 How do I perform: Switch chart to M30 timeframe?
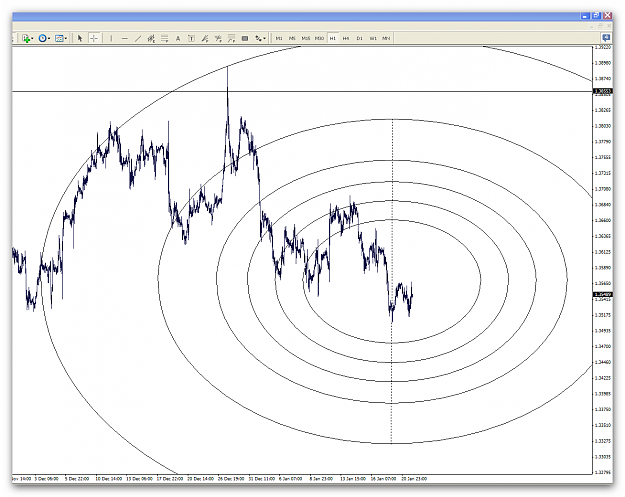(319, 38)
